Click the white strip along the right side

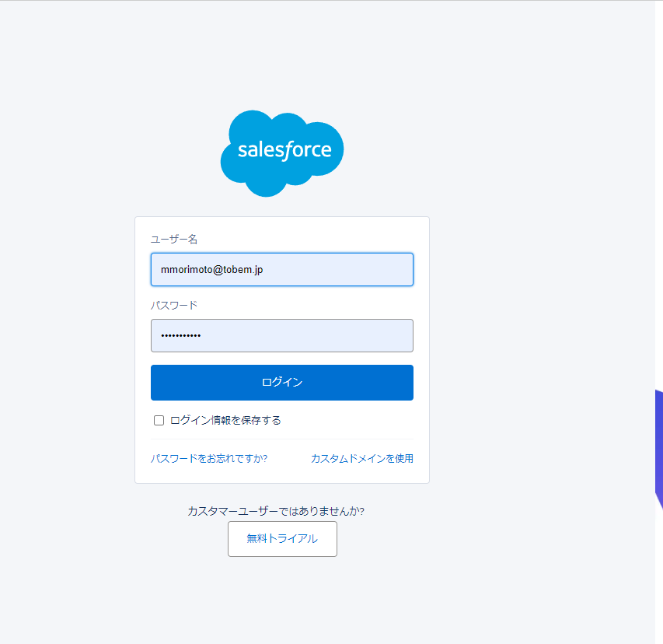pos(659,233)
